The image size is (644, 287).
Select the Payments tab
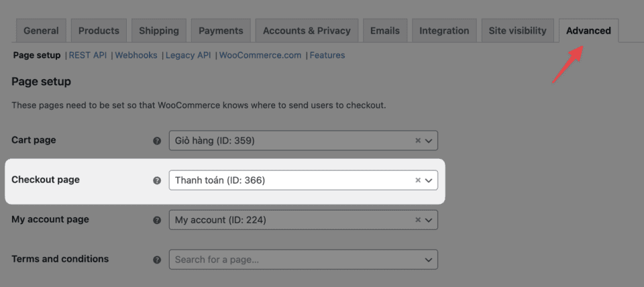pyautogui.click(x=221, y=31)
